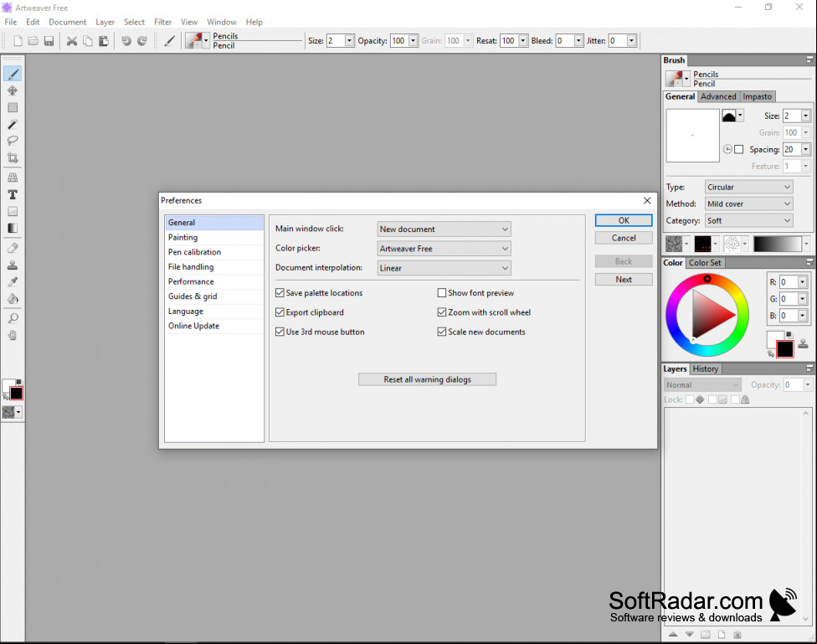Viewport: 817px width, 644px height.
Task: Expand the toolbar Jitter dropdown arrow
Action: [x=631, y=41]
